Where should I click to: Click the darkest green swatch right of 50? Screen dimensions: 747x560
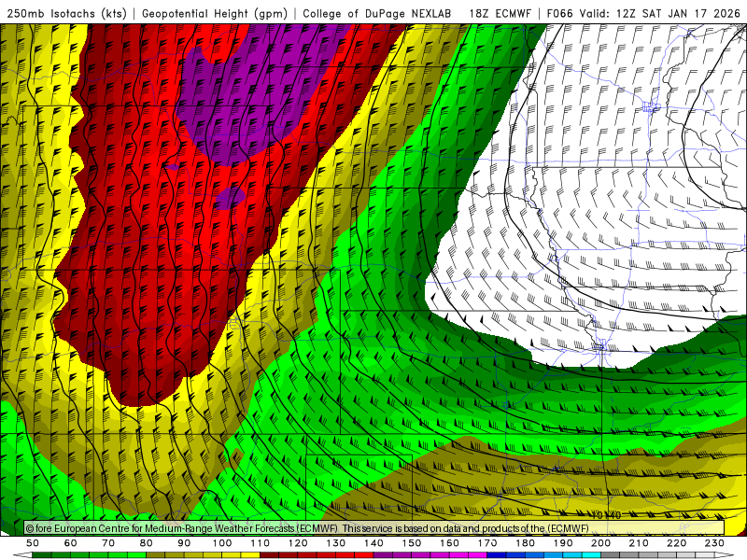pyautogui.click(x=41, y=555)
